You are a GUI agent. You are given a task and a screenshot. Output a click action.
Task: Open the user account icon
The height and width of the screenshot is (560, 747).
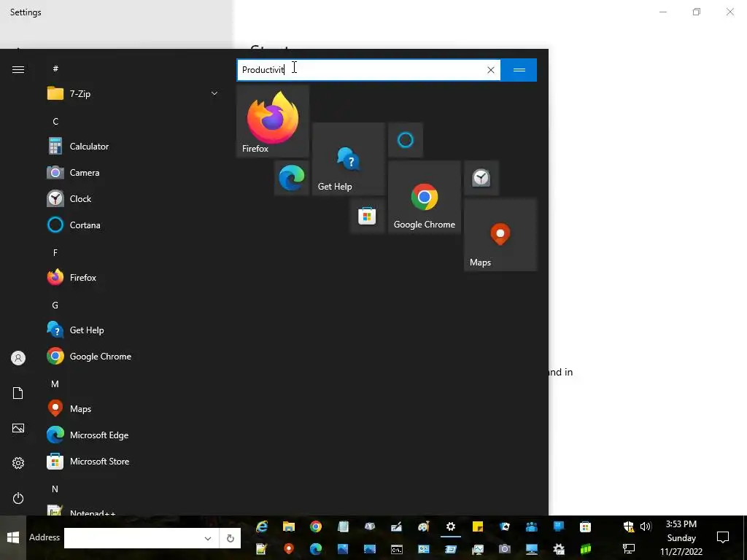[18, 358]
